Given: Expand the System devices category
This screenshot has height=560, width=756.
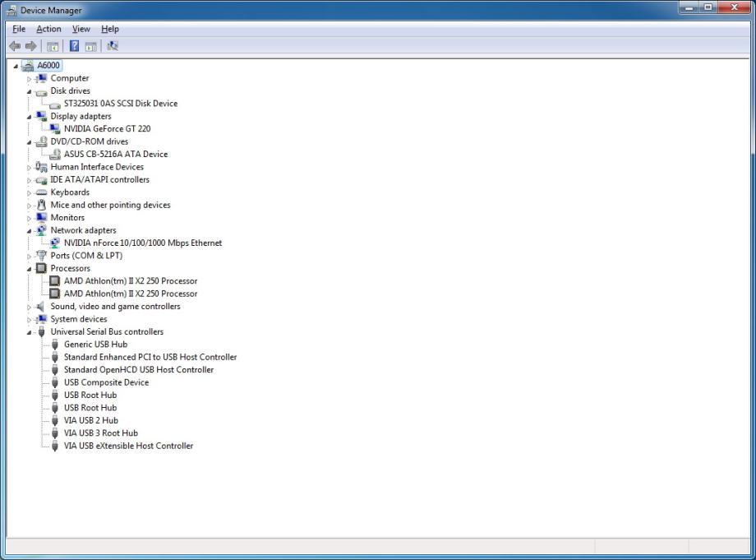Looking at the screenshot, I should (x=29, y=319).
